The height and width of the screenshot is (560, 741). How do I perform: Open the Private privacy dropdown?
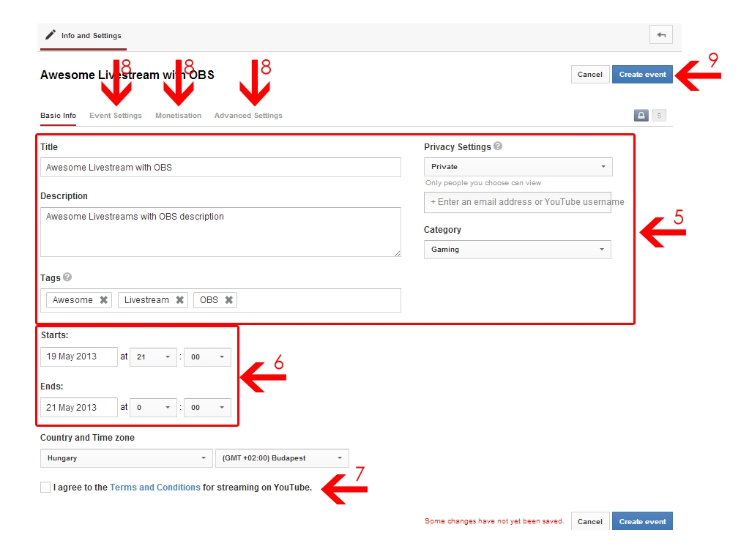coord(518,167)
